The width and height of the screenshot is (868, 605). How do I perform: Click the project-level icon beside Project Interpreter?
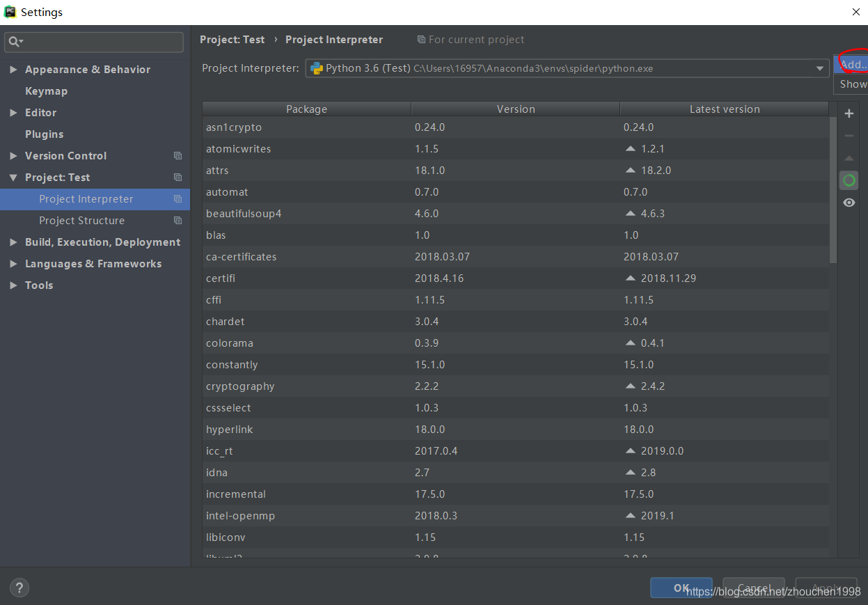[x=177, y=199]
